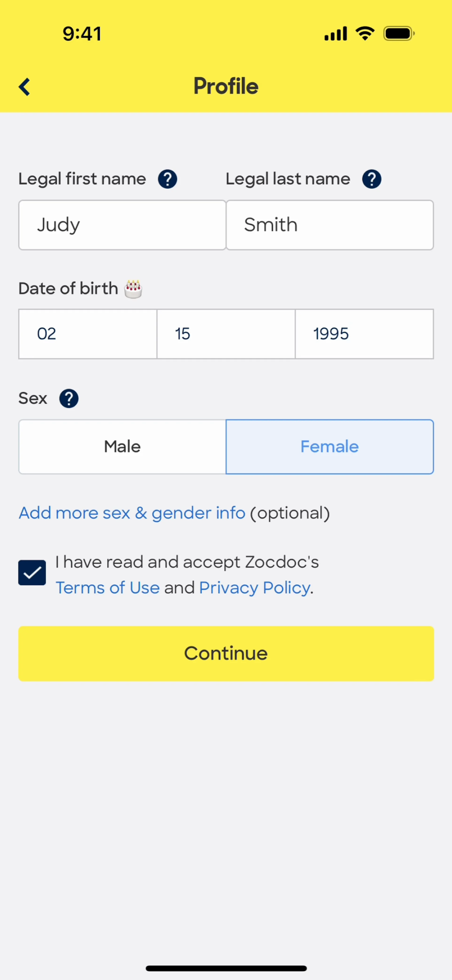Tap the battery status icon
The image size is (452, 980).
[x=399, y=33]
